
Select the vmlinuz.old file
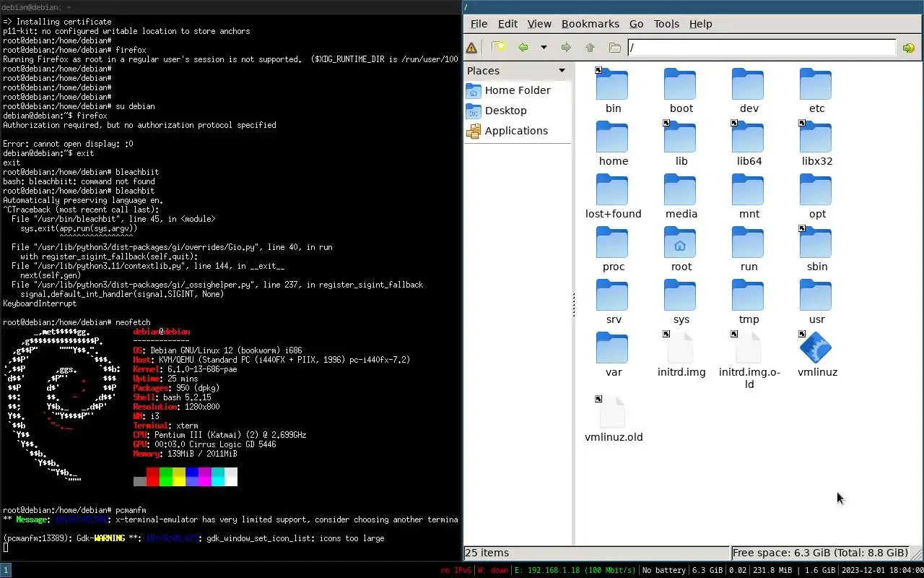pos(612,413)
